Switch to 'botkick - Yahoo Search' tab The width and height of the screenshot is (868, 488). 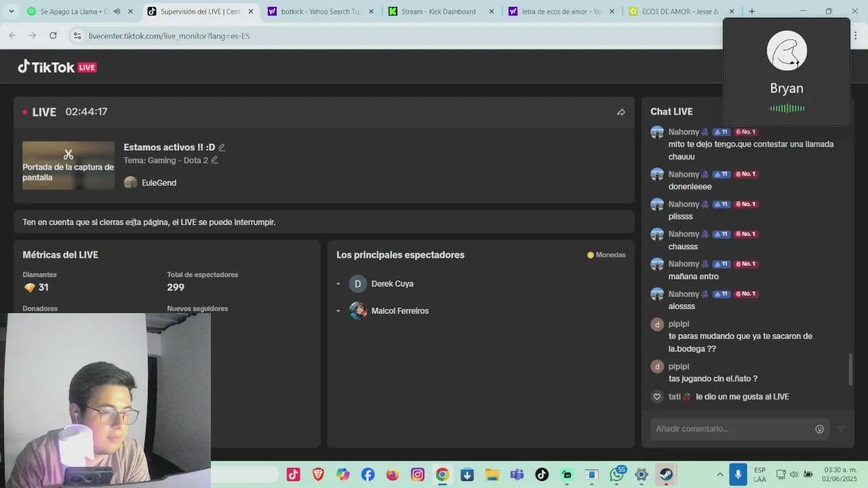pyautogui.click(x=319, y=12)
